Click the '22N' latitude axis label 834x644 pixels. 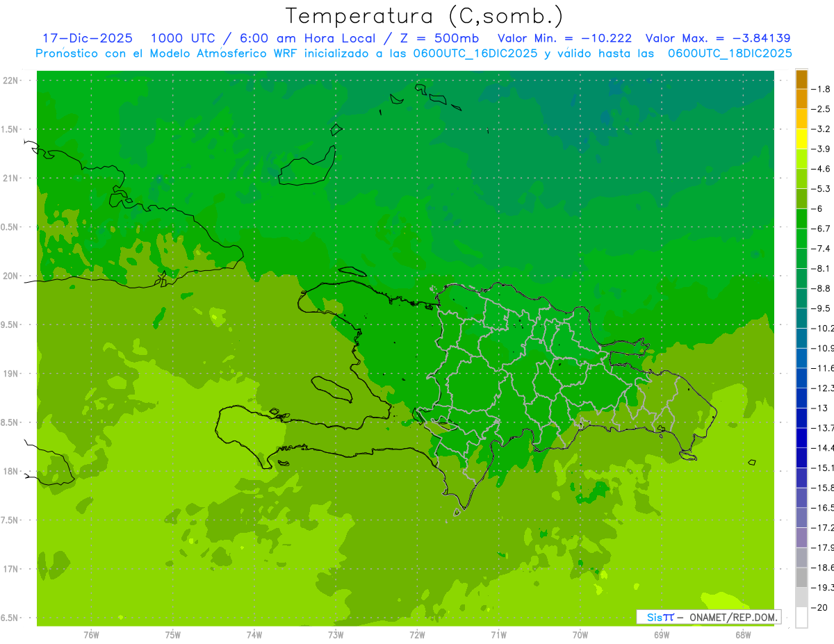[10, 81]
